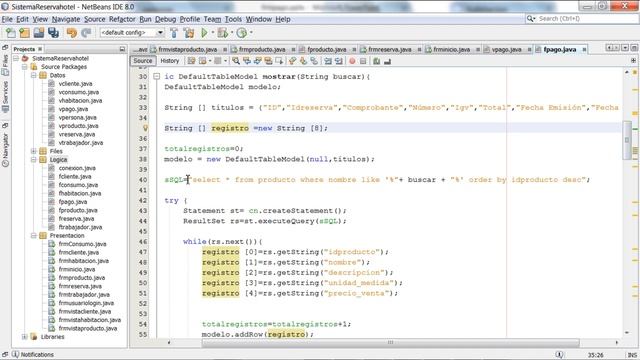Click the Search (Ctrl+I) input field

click(582, 19)
